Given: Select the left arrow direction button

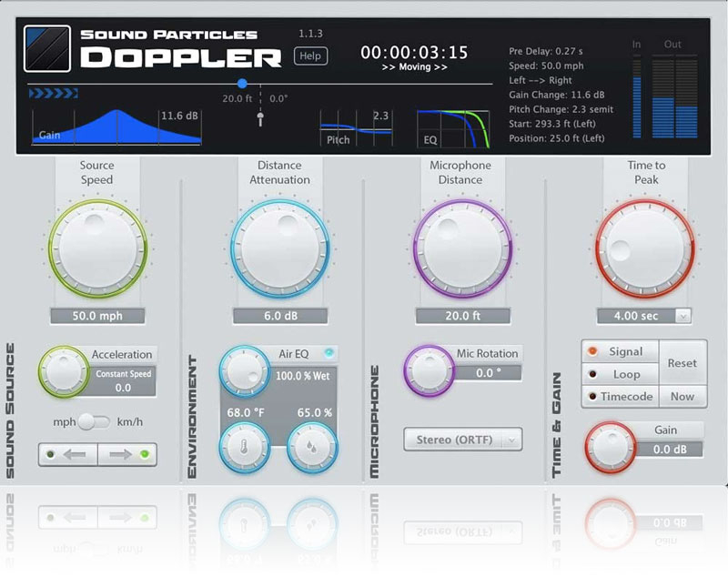Looking at the screenshot, I should pos(69,454).
